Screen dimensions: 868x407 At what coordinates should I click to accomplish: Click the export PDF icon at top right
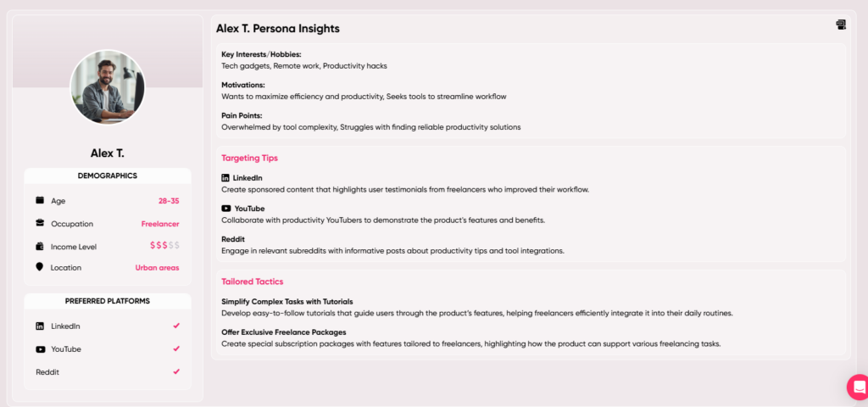[x=841, y=25]
